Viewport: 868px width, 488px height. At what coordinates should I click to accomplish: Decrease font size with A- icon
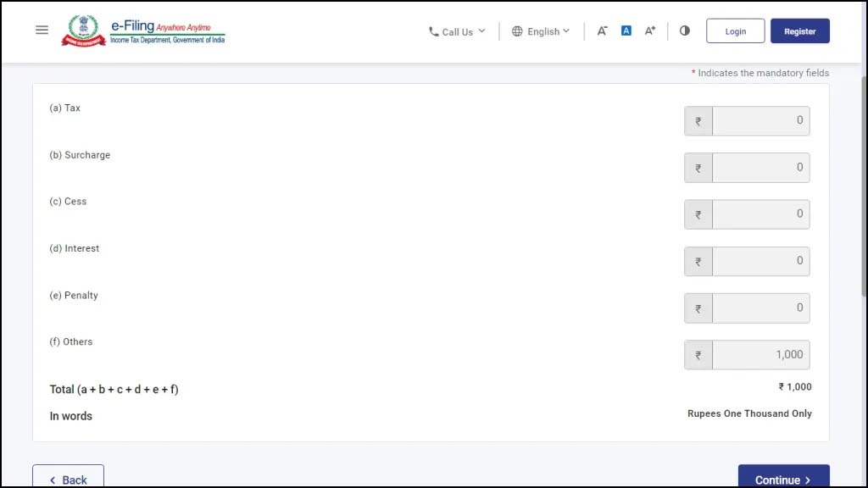point(603,31)
